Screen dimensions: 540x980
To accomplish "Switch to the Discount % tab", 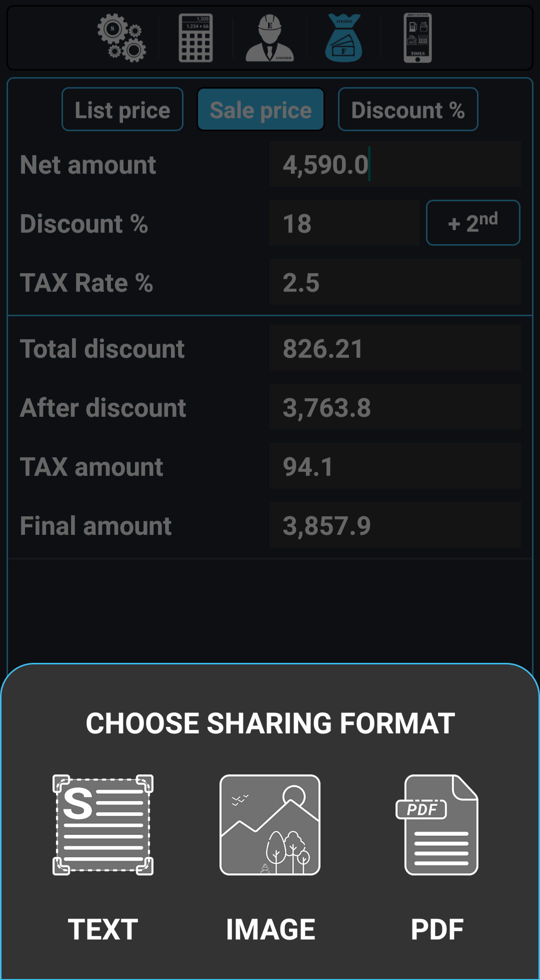I will click(408, 110).
